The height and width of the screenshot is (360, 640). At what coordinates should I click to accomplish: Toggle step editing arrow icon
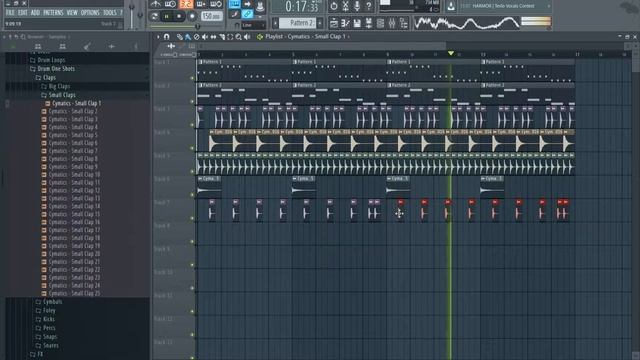tap(247, 4)
